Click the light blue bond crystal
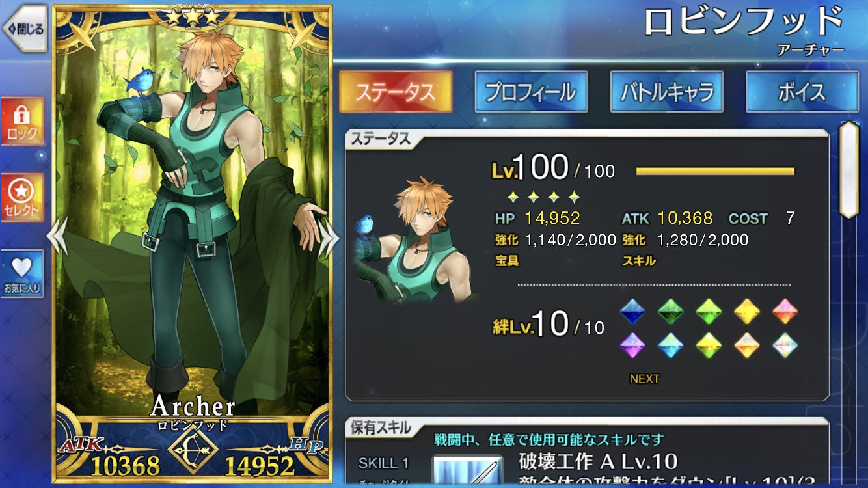Screen dimensions: 868x488 (670, 345)
